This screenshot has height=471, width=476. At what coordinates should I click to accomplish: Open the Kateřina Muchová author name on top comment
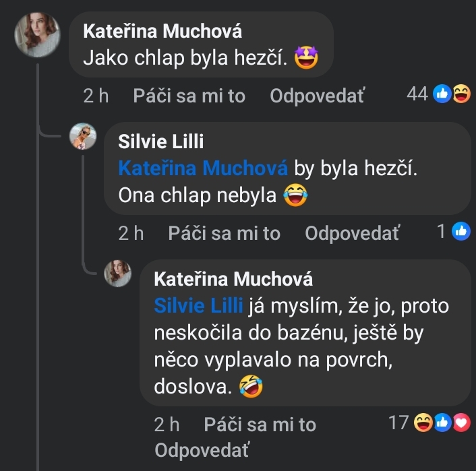coord(162,31)
